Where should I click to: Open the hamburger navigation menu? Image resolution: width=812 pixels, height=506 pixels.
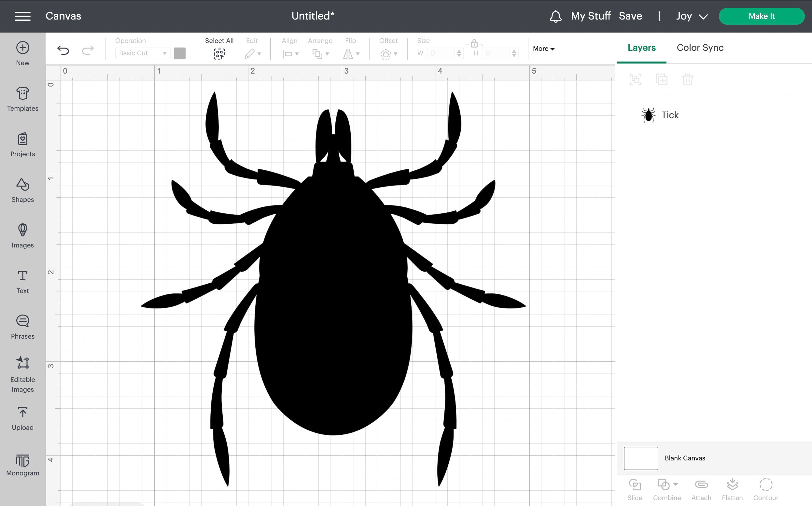22,16
